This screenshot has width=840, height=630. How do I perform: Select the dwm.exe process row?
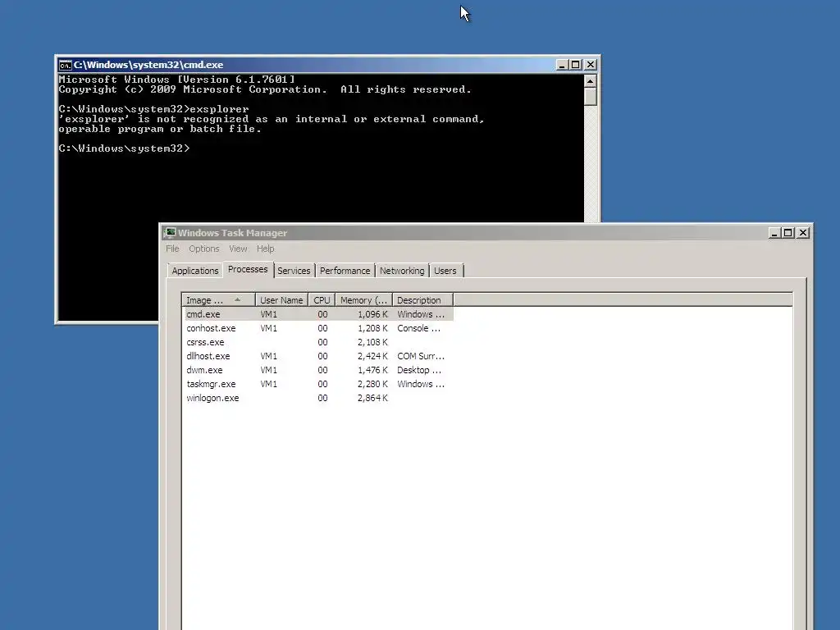tap(318, 370)
